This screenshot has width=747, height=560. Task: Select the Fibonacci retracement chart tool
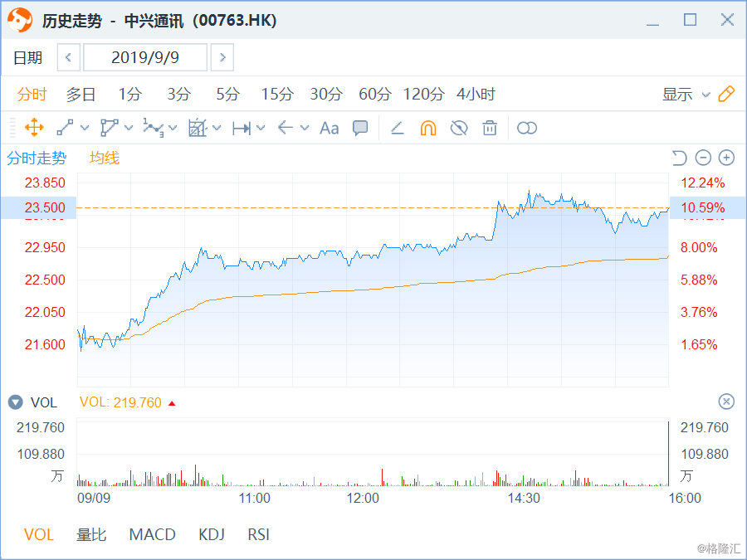click(198, 128)
